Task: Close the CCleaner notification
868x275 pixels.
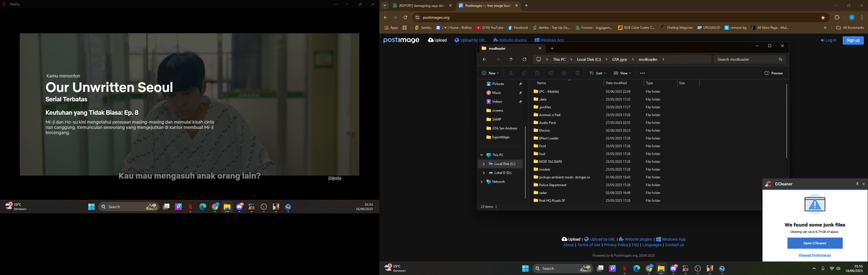Action: (864, 183)
